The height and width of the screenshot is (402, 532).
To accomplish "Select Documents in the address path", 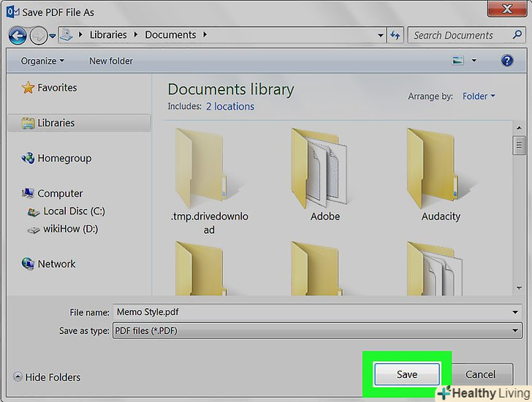I will pyautogui.click(x=170, y=35).
